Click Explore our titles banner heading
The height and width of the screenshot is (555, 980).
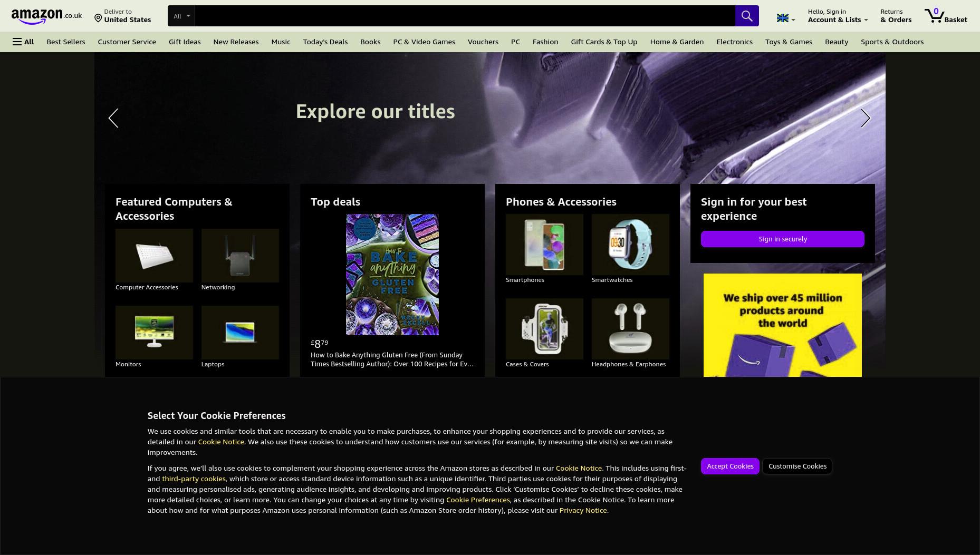[x=375, y=111]
